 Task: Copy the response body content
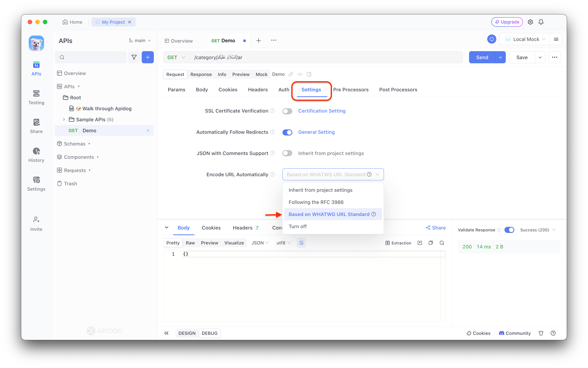(x=431, y=243)
